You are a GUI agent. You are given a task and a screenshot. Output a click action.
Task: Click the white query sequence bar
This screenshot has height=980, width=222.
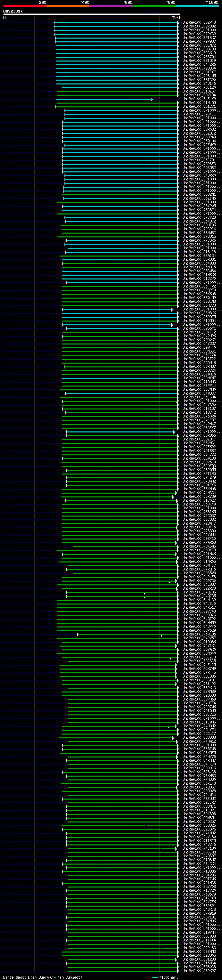pyautogui.click(x=91, y=15)
